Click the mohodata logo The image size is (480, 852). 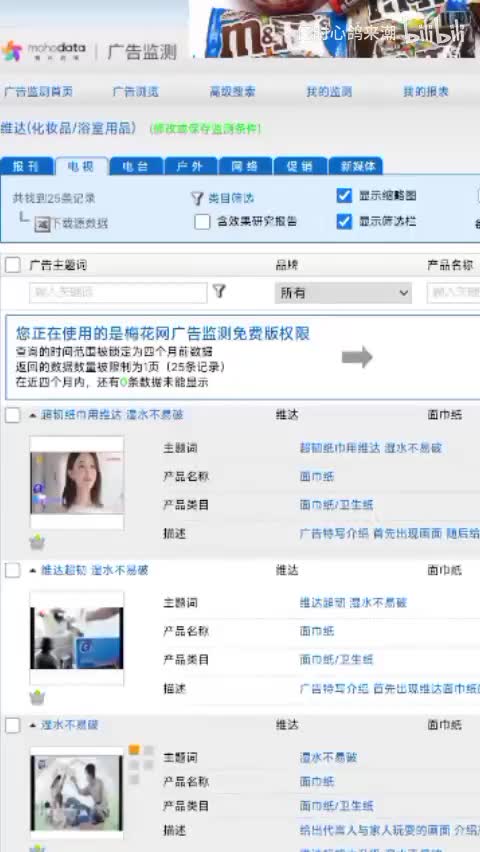pos(43,51)
